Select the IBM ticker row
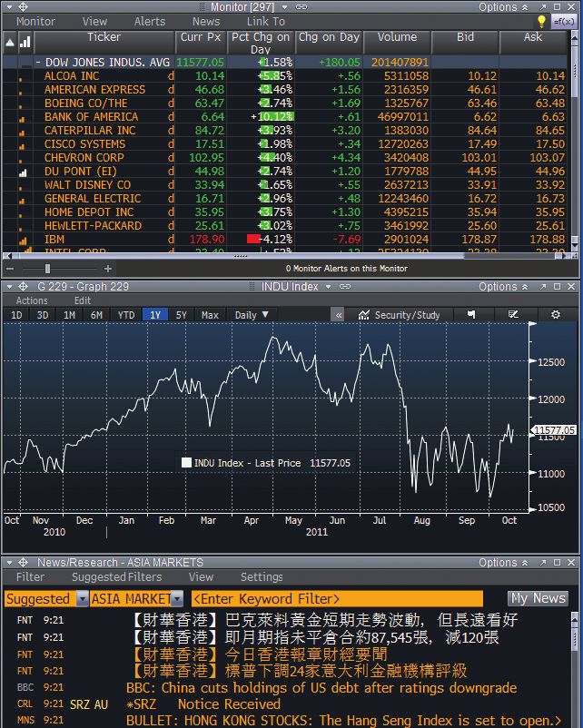 (284, 239)
